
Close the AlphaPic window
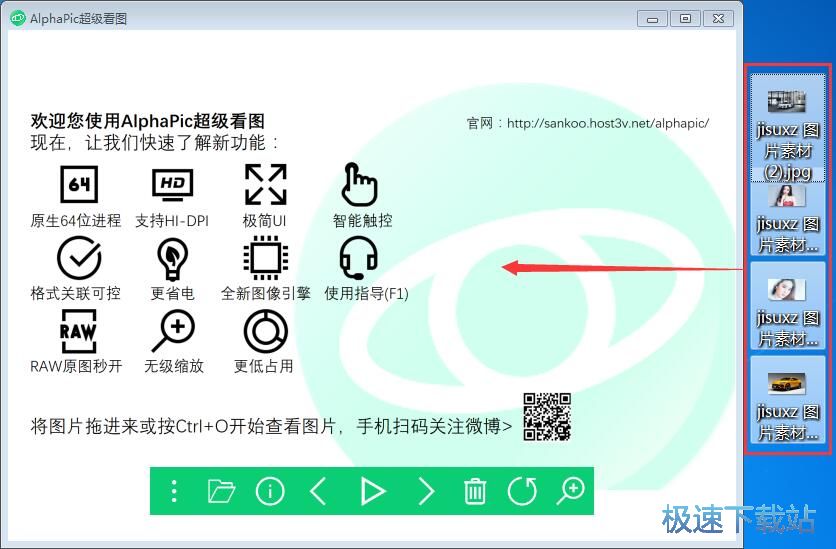coord(718,19)
